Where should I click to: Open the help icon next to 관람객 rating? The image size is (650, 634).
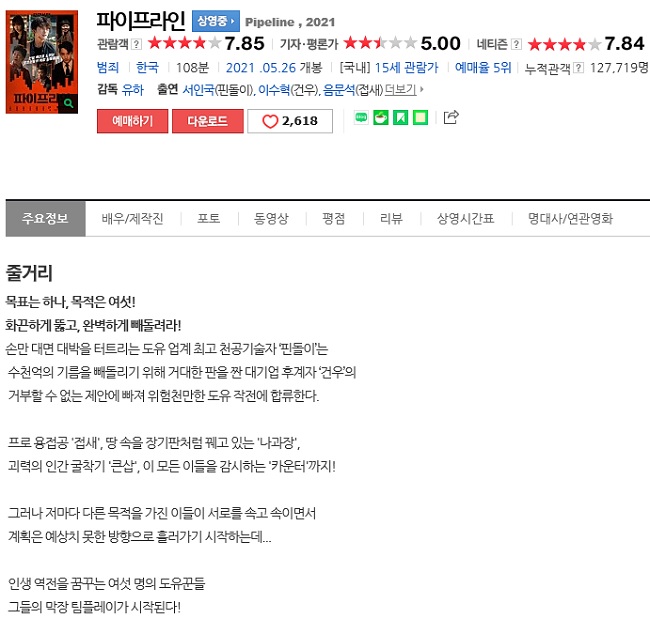(x=136, y=44)
